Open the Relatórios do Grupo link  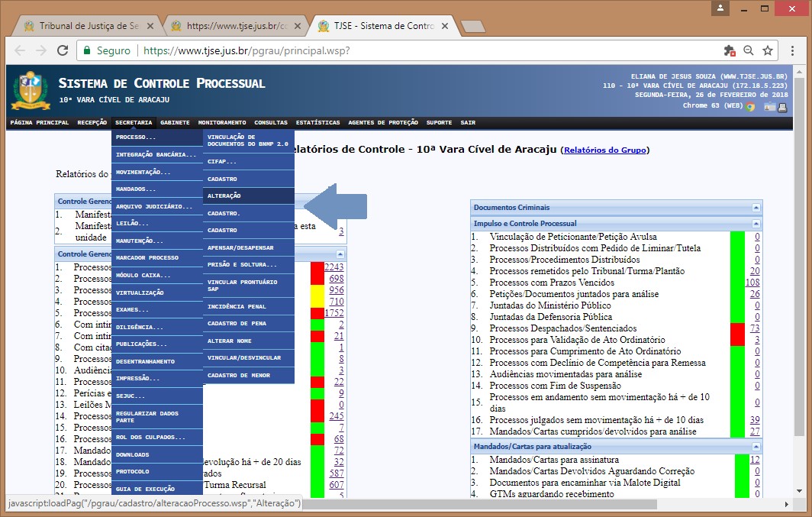(605, 150)
